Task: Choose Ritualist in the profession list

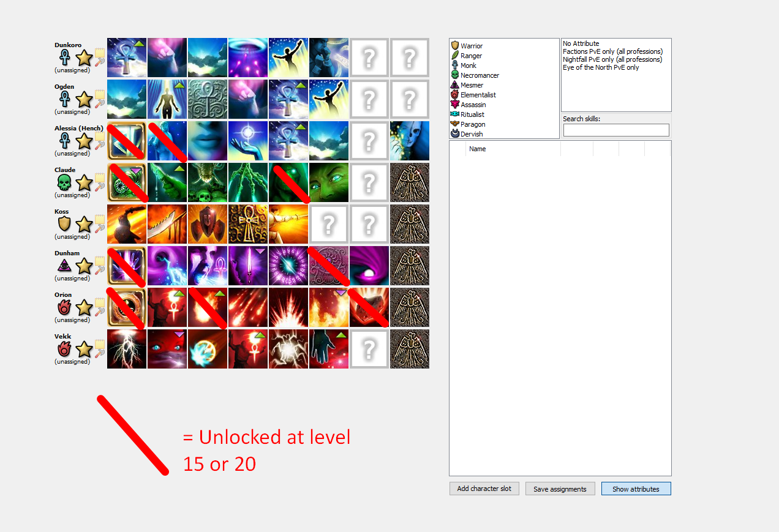Action: (472, 114)
